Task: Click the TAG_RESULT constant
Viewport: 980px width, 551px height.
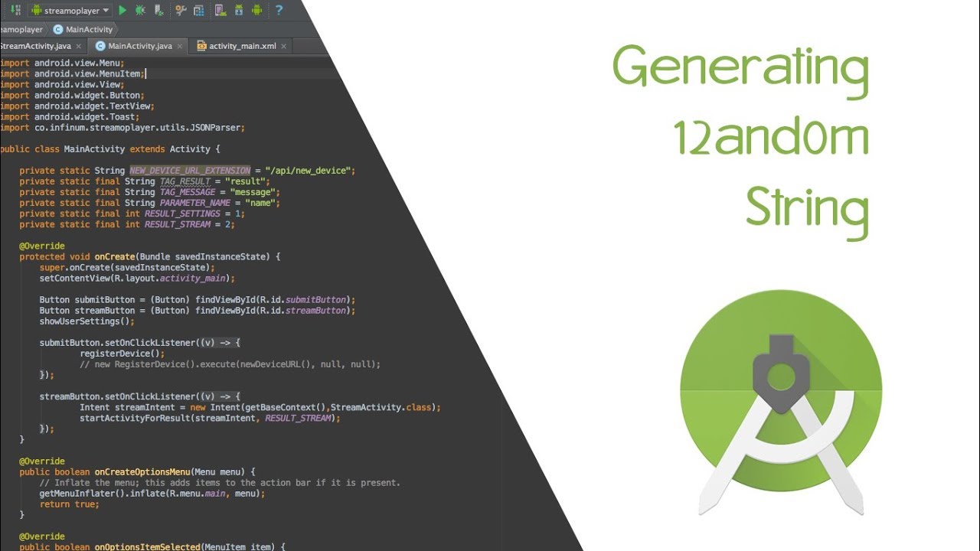Action: coord(185,181)
